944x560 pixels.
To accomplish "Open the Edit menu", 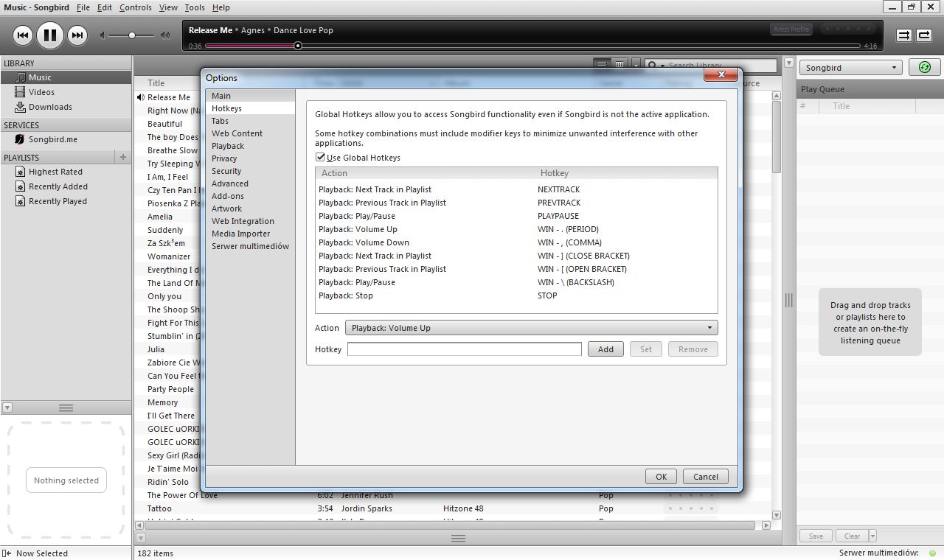I will [x=105, y=7].
